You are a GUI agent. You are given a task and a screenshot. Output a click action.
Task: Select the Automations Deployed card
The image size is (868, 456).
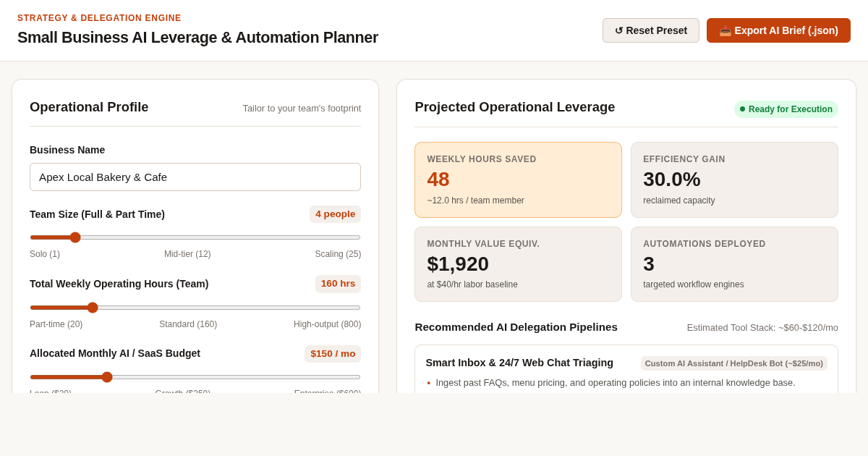(734, 264)
